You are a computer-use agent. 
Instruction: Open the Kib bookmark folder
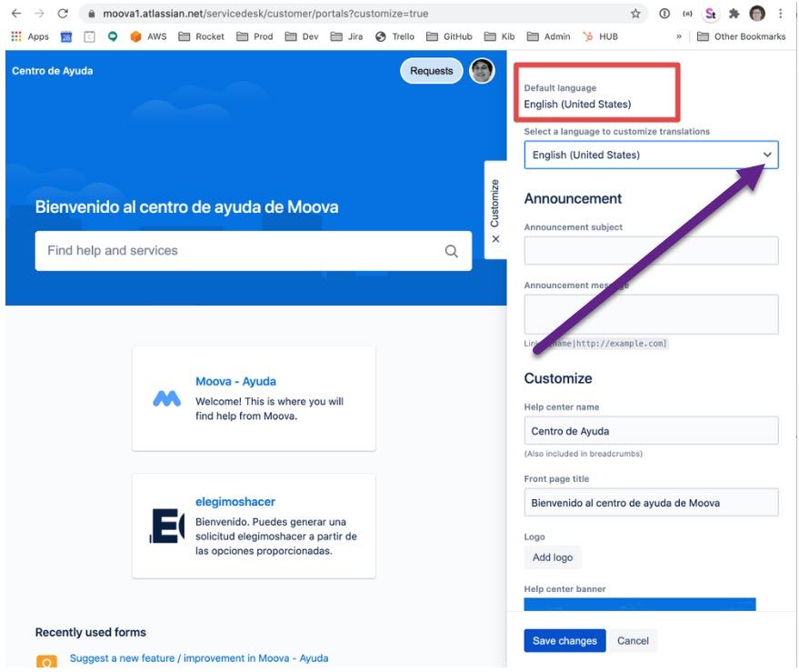499,36
